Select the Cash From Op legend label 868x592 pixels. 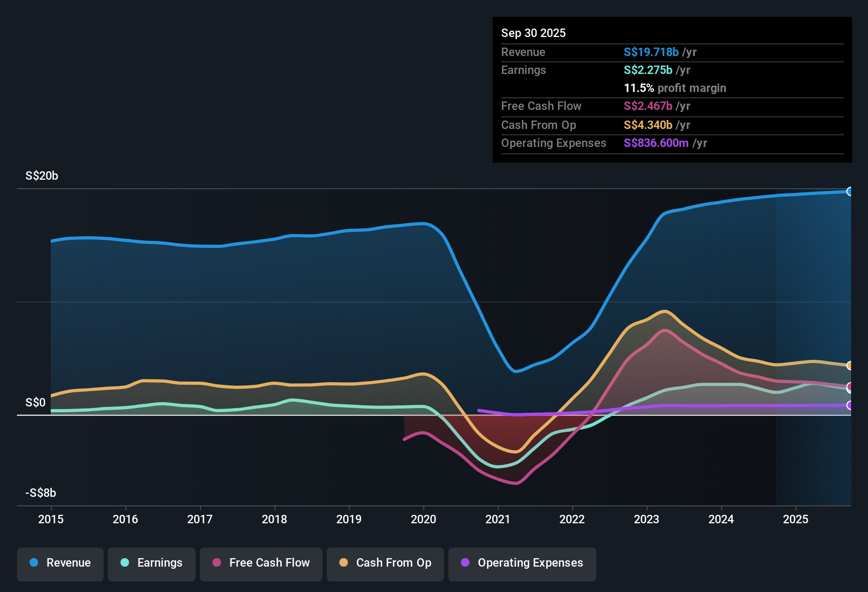point(393,563)
